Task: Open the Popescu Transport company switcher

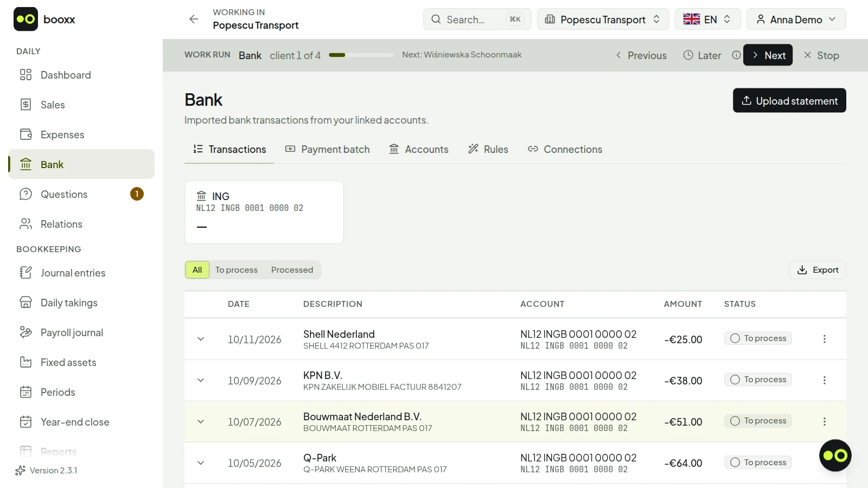Action: coord(603,19)
